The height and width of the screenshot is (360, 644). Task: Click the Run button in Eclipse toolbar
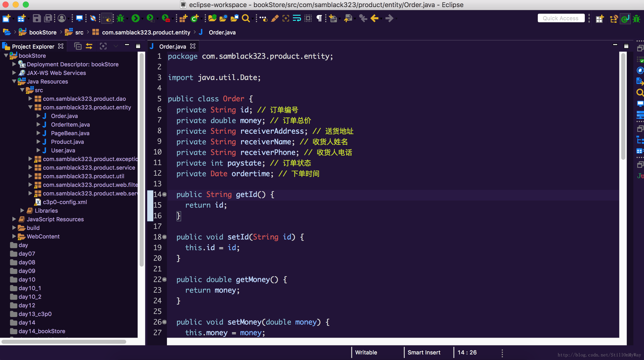point(136,18)
